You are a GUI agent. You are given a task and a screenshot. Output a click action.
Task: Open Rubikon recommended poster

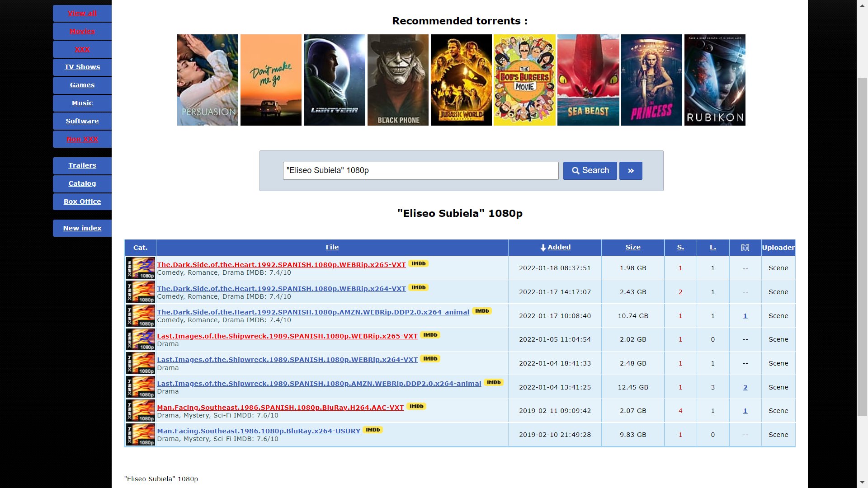click(x=715, y=80)
